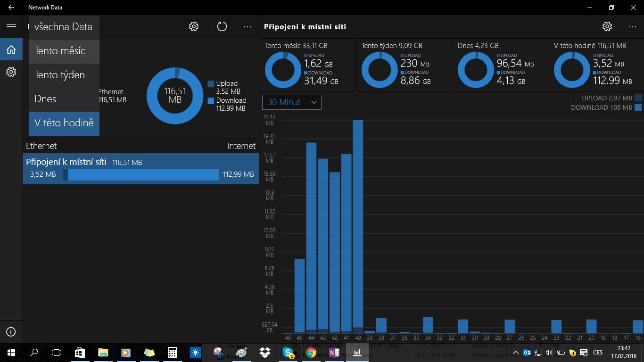Viewport: 644px width, 362px height.
Task: Open the left panel more options ellipsis
Action: point(248,27)
